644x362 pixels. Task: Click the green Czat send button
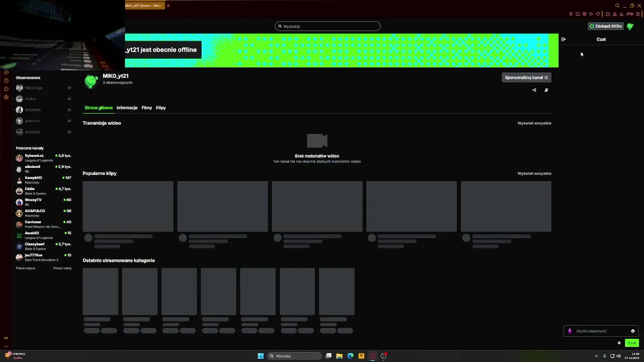point(632,343)
